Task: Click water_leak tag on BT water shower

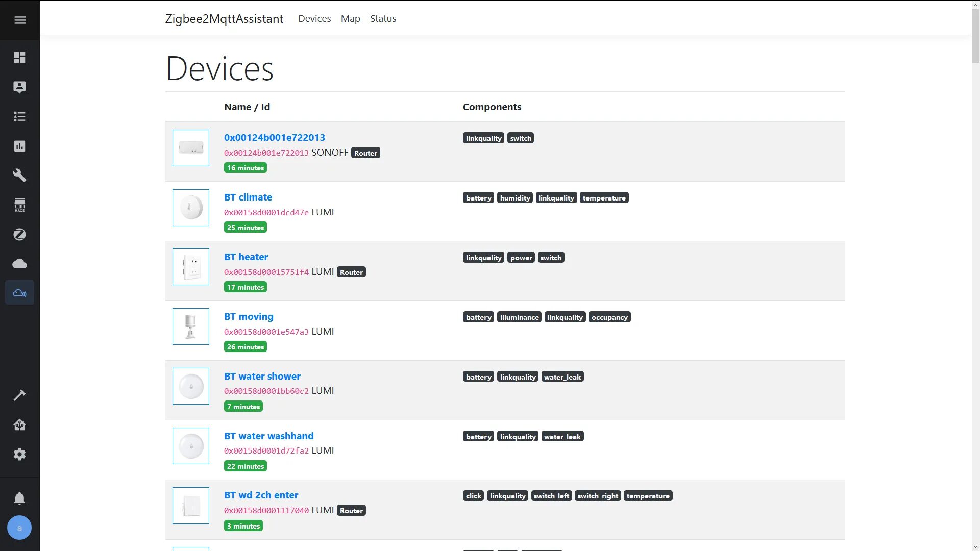Action: 562,377
